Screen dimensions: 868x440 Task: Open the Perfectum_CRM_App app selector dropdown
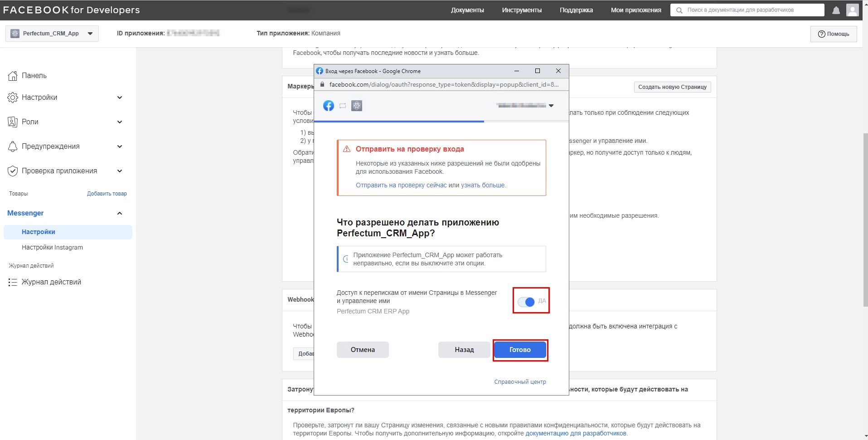pyautogui.click(x=52, y=34)
